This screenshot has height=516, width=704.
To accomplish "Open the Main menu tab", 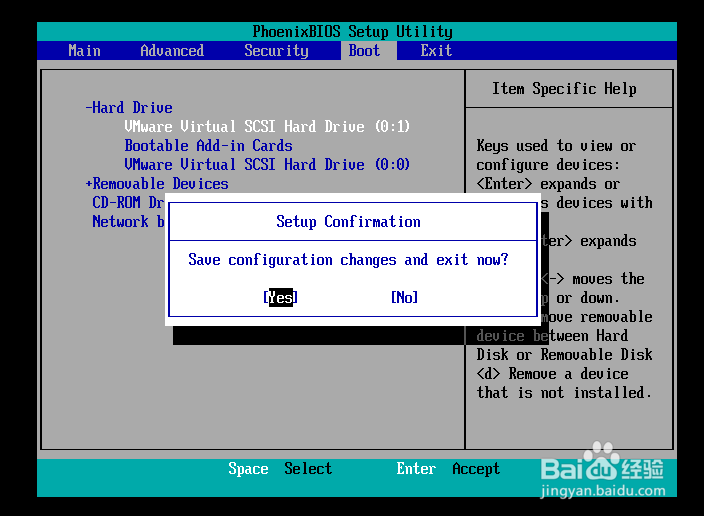I will pos(84,51).
